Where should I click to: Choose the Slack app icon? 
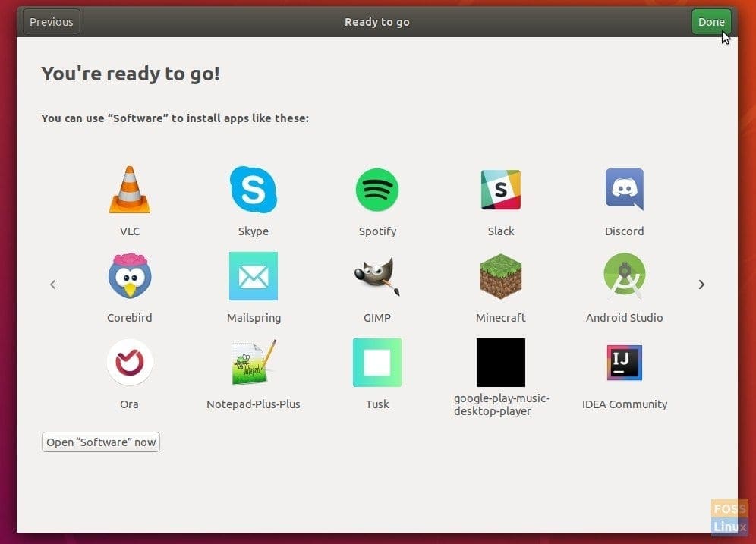pyautogui.click(x=501, y=190)
